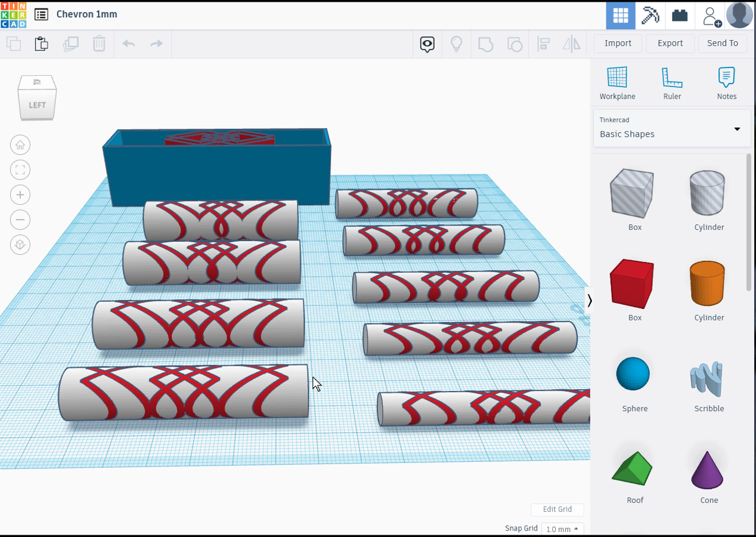Click the Copy toolbar icon
Image resolution: width=756 pixels, height=537 pixels.
14,44
